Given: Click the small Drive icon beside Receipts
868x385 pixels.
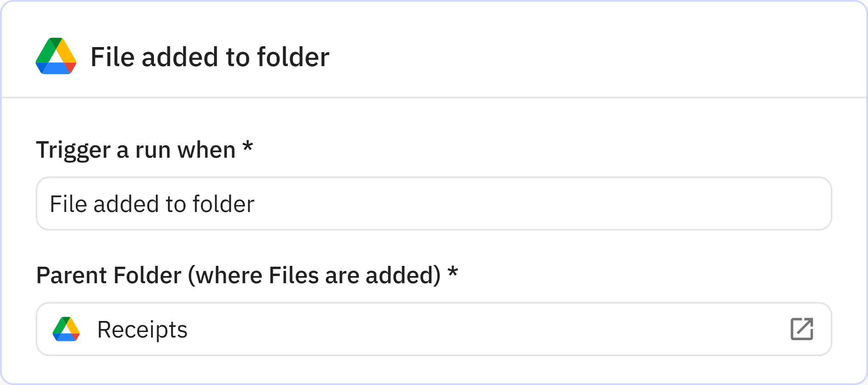Looking at the screenshot, I should [x=66, y=329].
